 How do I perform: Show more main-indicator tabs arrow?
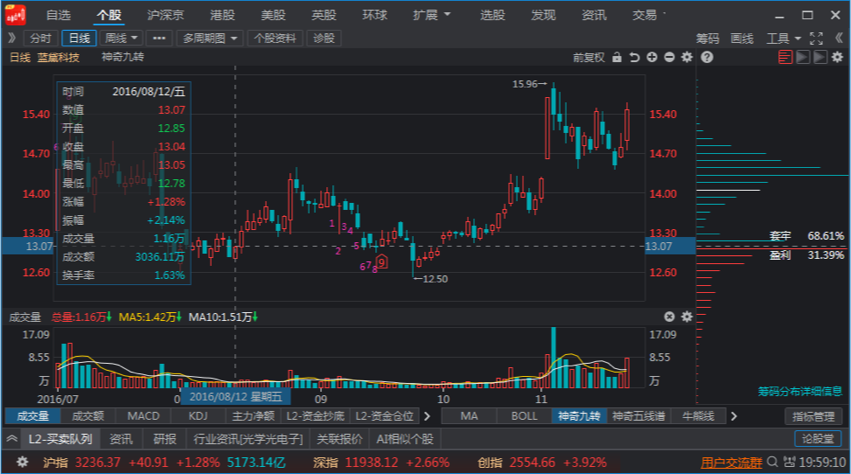point(734,416)
